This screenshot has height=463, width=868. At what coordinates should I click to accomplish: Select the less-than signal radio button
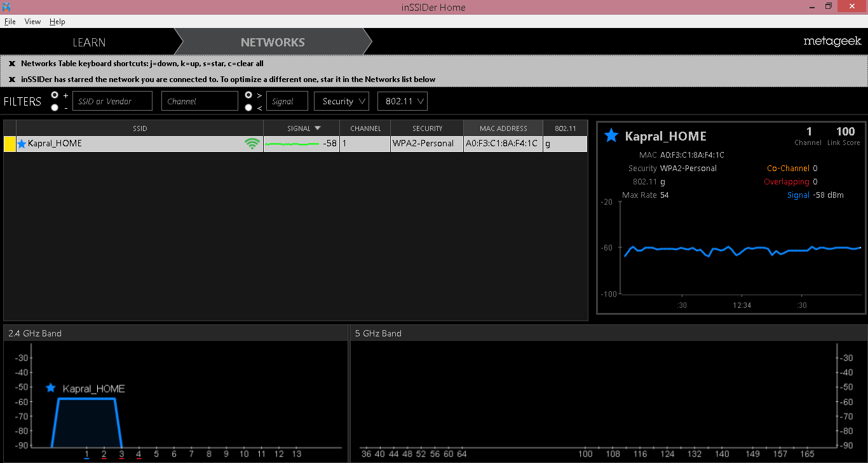(x=248, y=107)
